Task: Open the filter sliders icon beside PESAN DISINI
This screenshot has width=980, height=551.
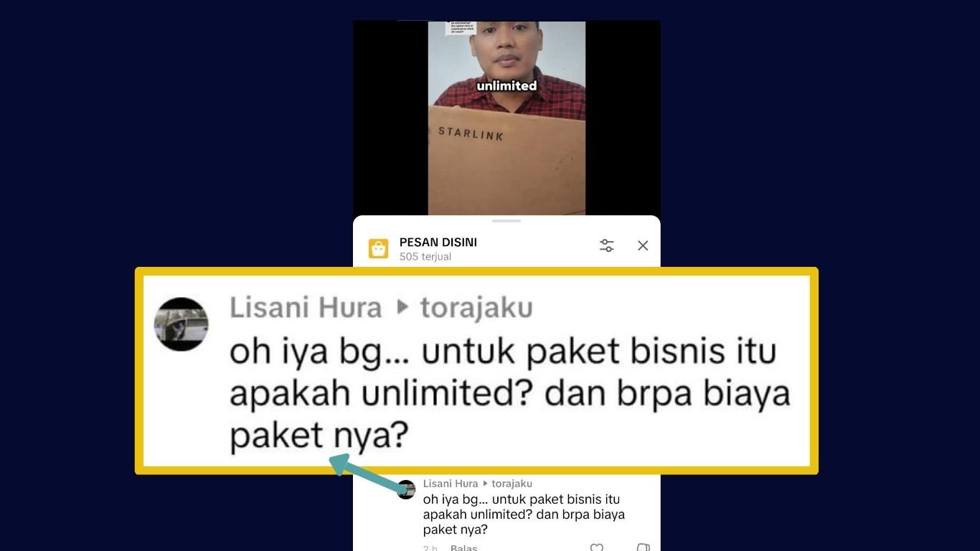Action: 606,245
